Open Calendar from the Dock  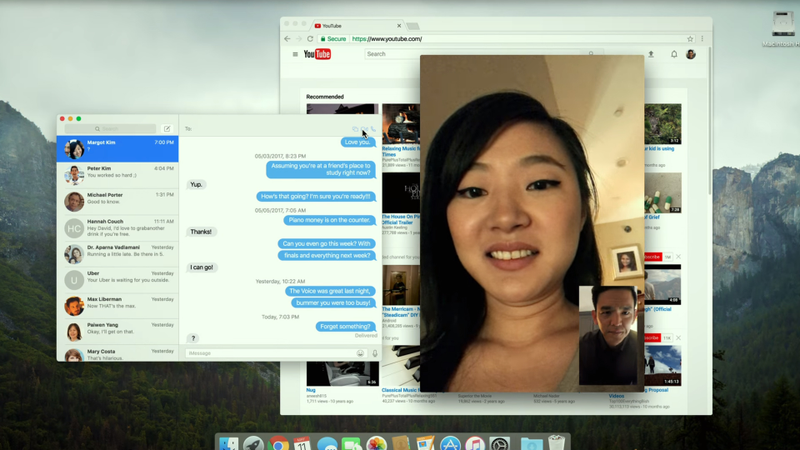(x=302, y=443)
